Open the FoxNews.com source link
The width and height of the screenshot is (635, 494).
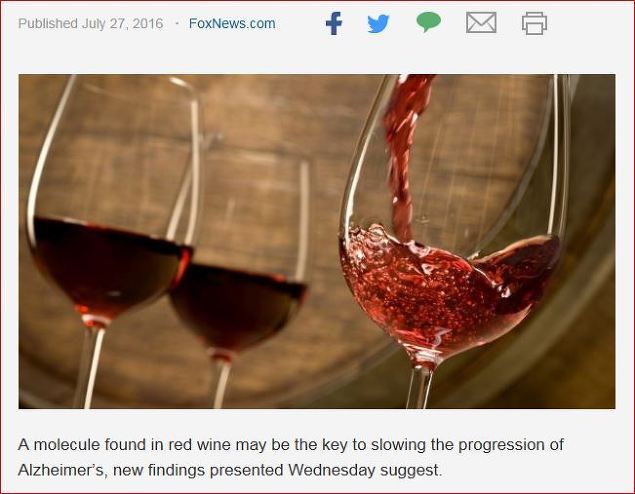coord(232,23)
